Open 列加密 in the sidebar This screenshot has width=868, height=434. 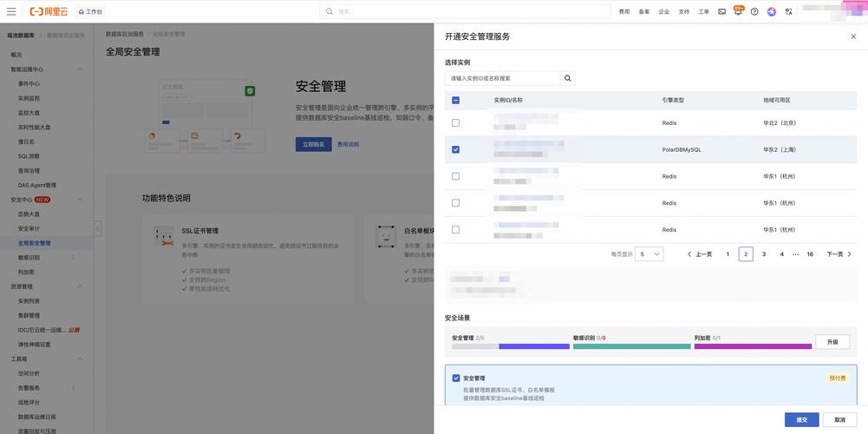pos(26,273)
